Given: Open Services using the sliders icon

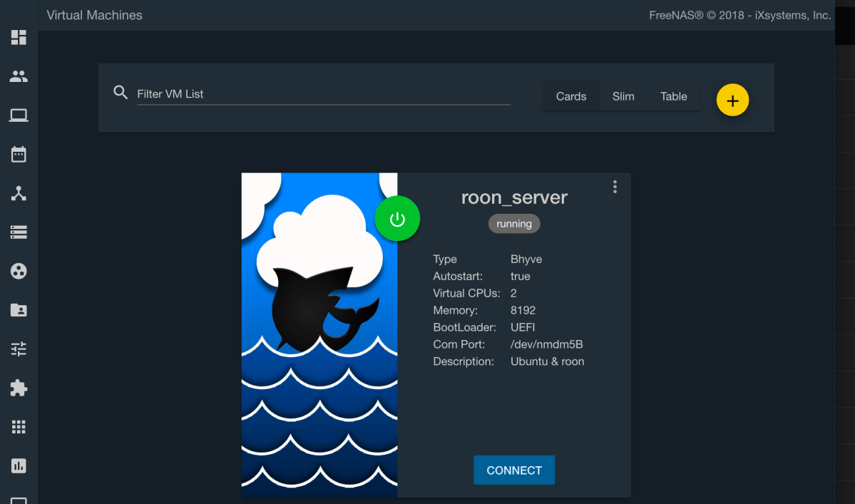Looking at the screenshot, I should (x=19, y=349).
